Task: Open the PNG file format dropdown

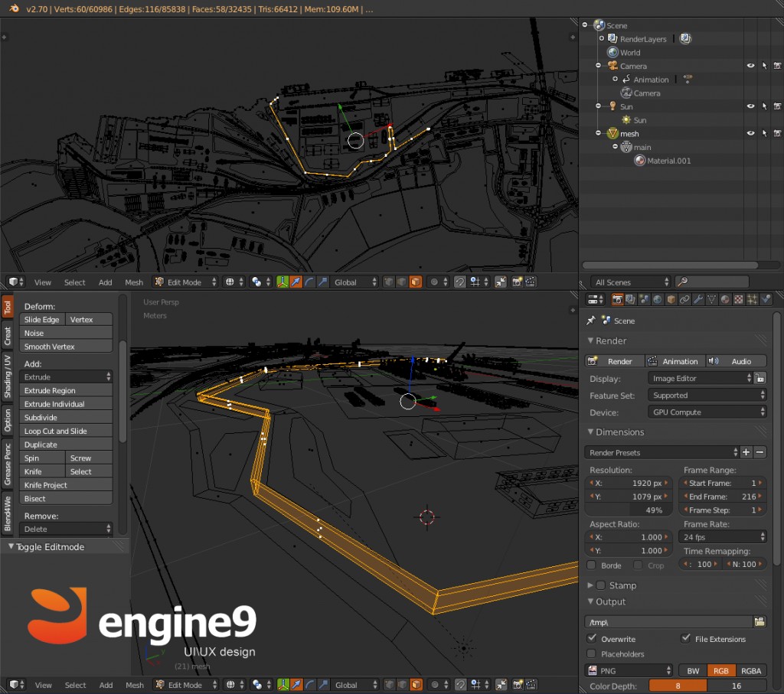Action: click(629, 670)
